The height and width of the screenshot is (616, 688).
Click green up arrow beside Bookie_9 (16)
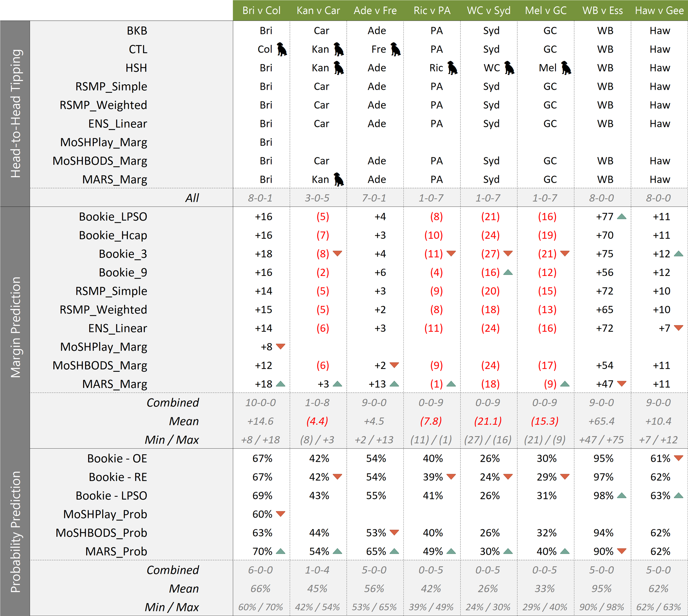pos(508,272)
